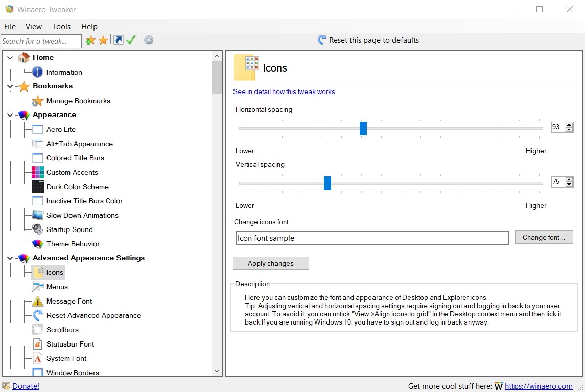Viewport: 585px width, 392px height.
Task: Increase horizontal spacing with the up arrow
Action: point(569,125)
